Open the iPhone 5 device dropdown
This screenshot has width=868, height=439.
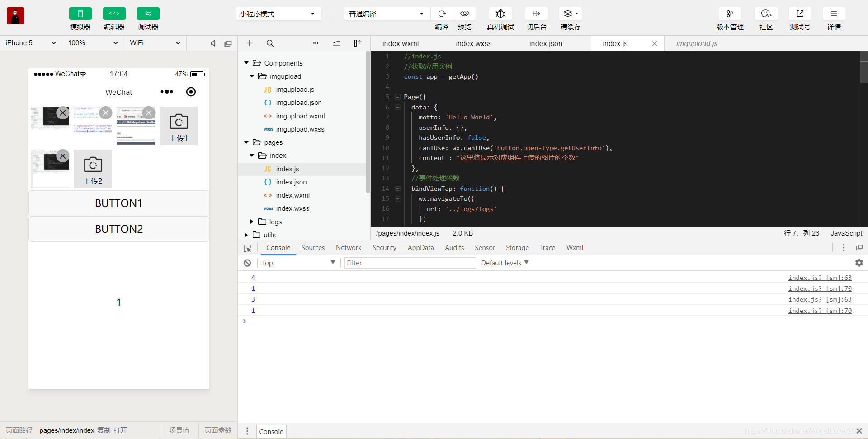click(31, 43)
